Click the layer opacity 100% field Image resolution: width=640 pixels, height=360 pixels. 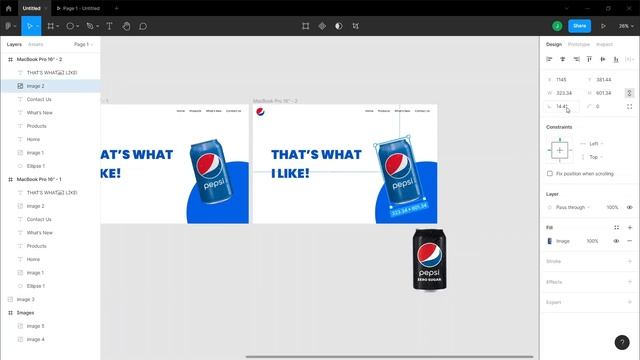612,207
